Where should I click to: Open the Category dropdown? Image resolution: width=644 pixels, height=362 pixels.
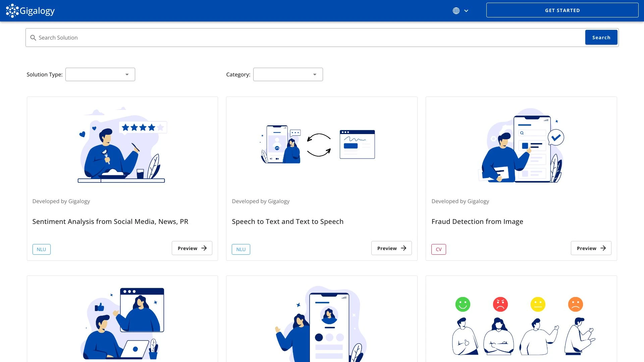pos(288,74)
